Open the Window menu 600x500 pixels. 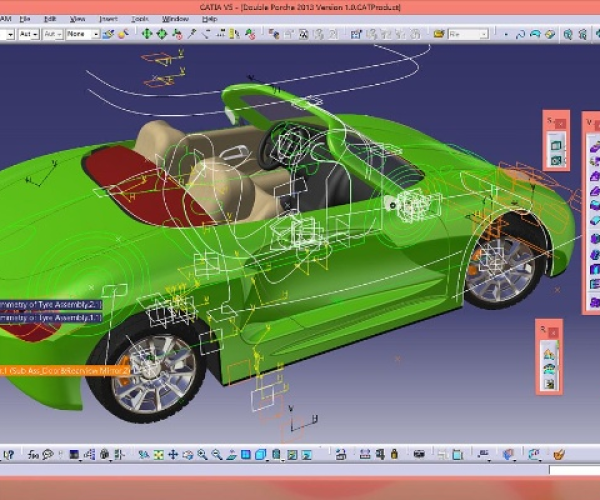[x=174, y=18]
